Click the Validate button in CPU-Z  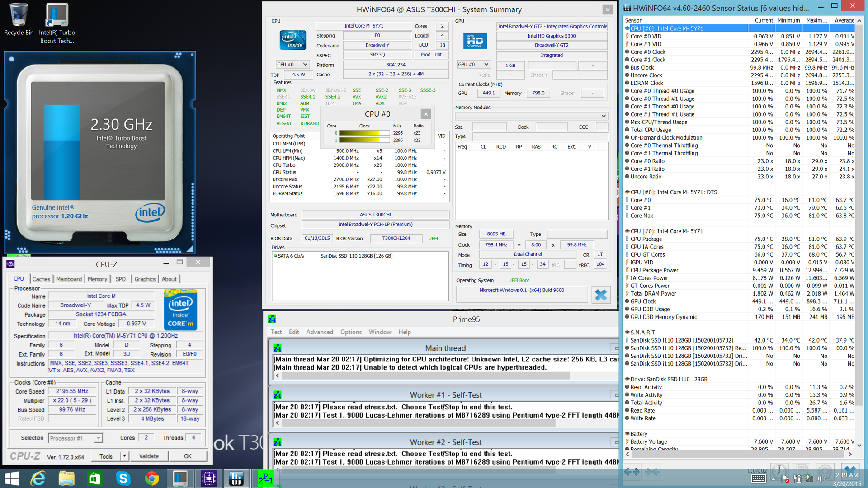coord(149,456)
